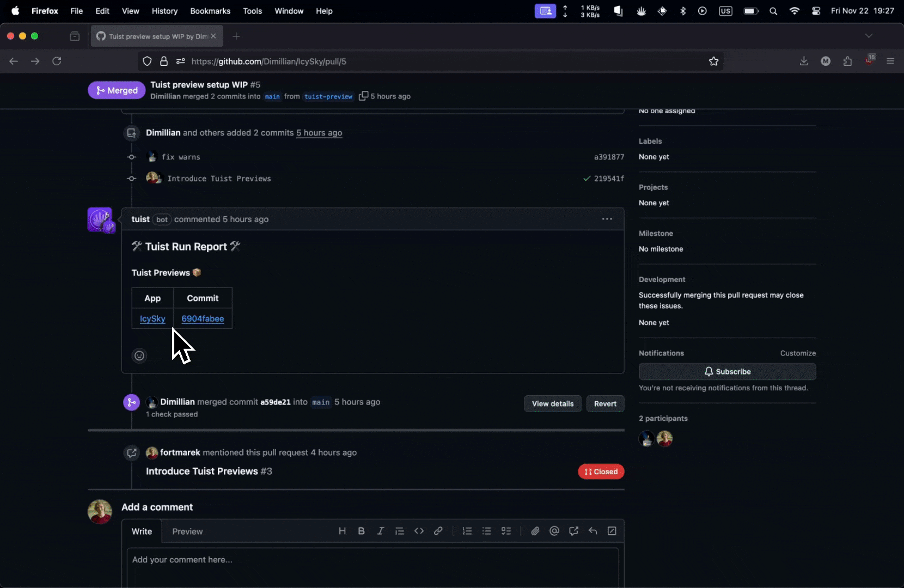Screen dimensions: 904x588
Task: Add a link using the link icon
Action: tap(438, 531)
